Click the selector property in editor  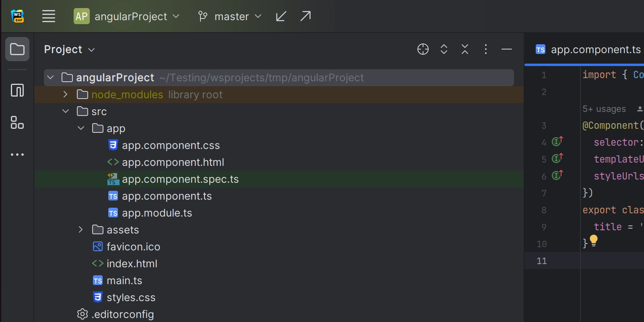click(616, 142)
